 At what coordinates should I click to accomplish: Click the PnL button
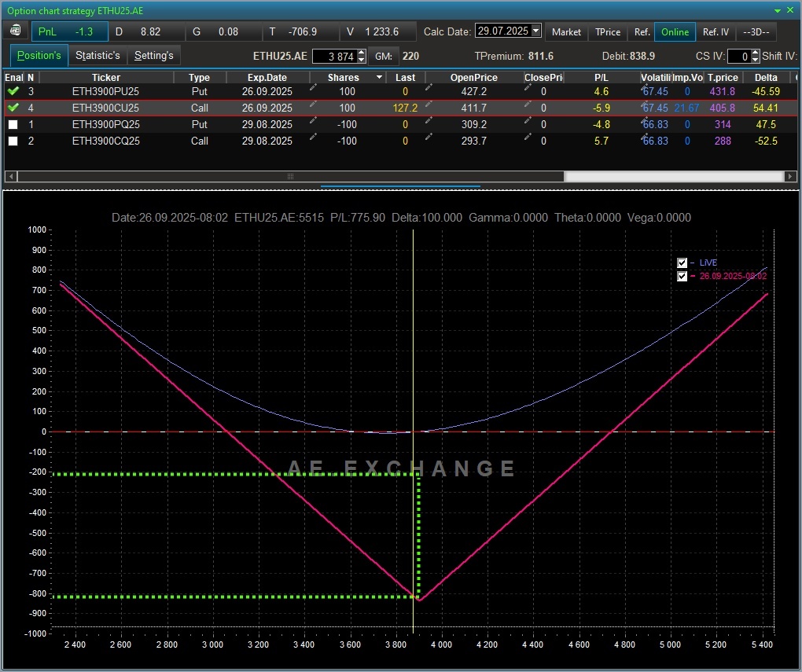tap(69, 31)
